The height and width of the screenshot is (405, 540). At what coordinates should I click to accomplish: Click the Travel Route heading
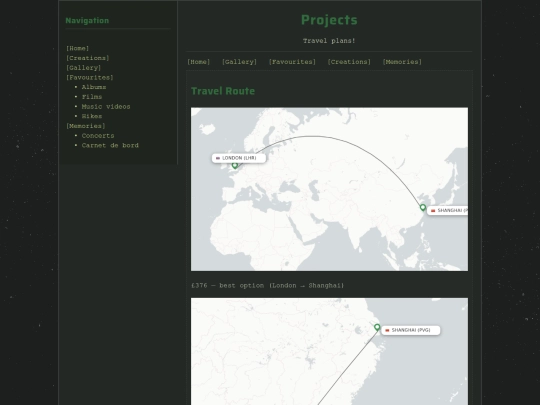click(223, 91)
